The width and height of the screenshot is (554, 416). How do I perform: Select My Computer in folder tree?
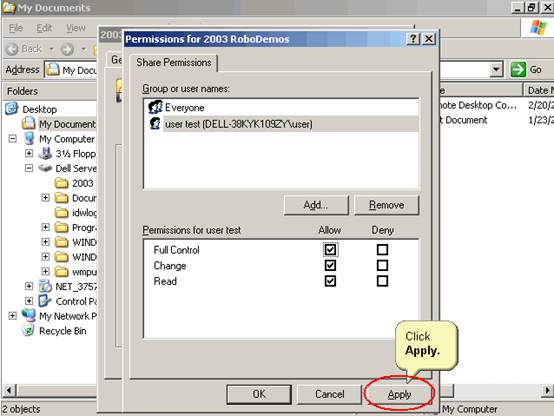click(66, 139)
